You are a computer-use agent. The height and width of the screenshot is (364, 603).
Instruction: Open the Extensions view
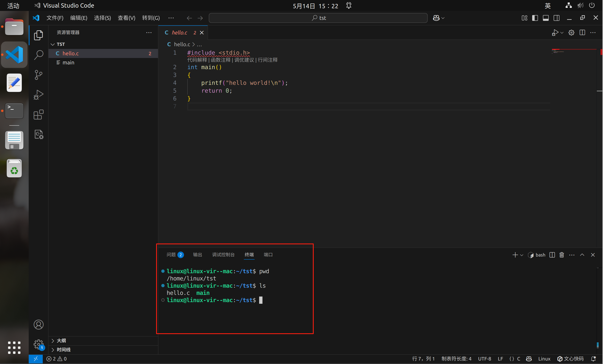38,114
